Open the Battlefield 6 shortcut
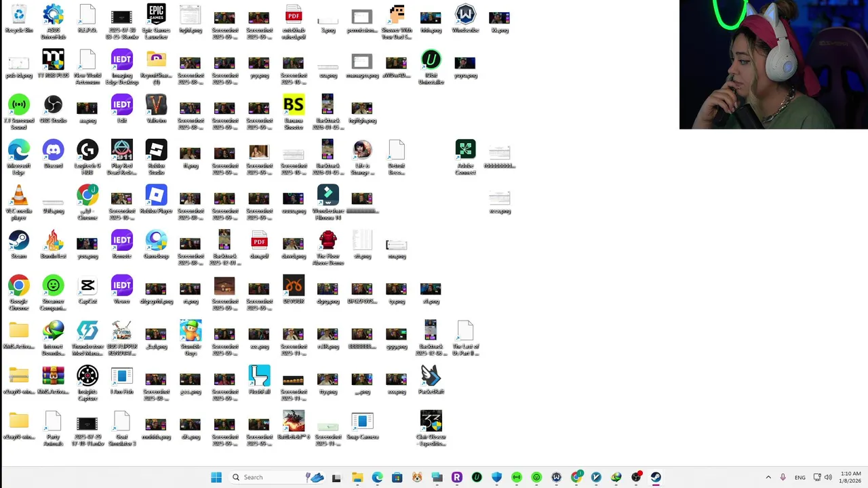This screenshot has height=488, width=868. (294, 426)
